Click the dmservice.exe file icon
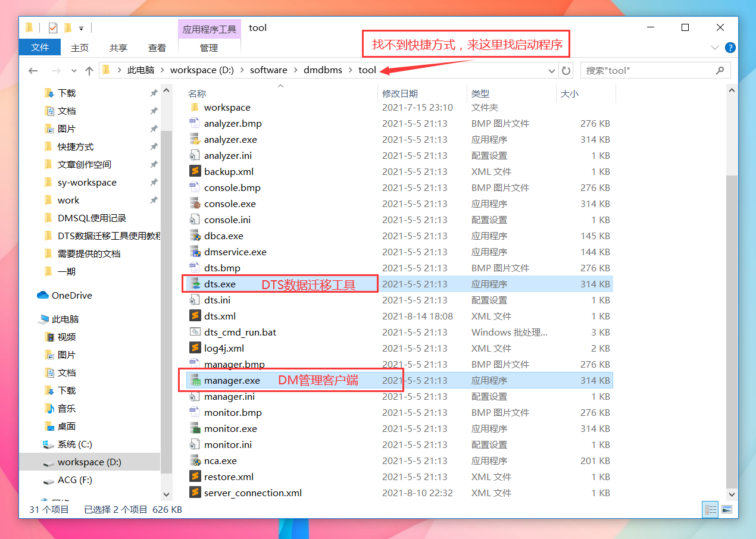The height and width of the screenshot is (539, 756). pyautogui.click(x=195, y=252)
